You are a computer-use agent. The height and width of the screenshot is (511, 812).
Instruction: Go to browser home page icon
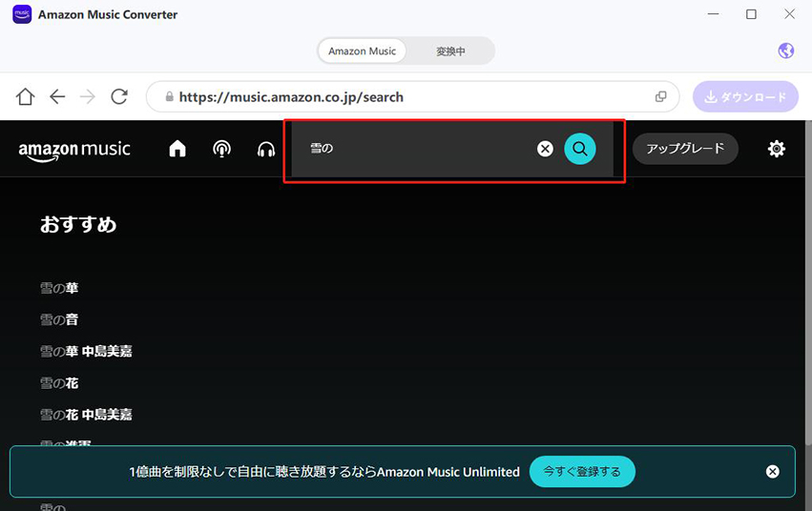pos(25,96)
